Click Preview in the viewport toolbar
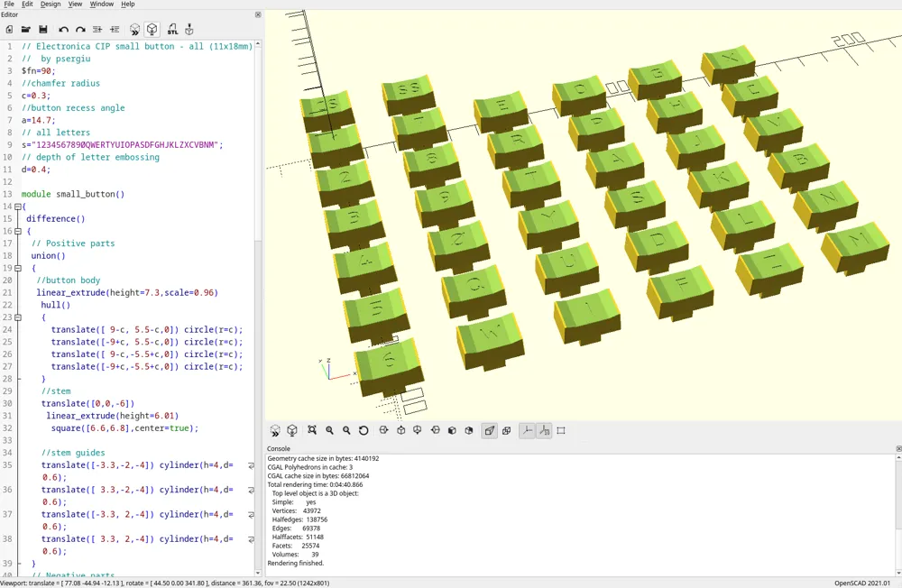Image resolution: width=902 pixels, height=588 pixels. 275,430
